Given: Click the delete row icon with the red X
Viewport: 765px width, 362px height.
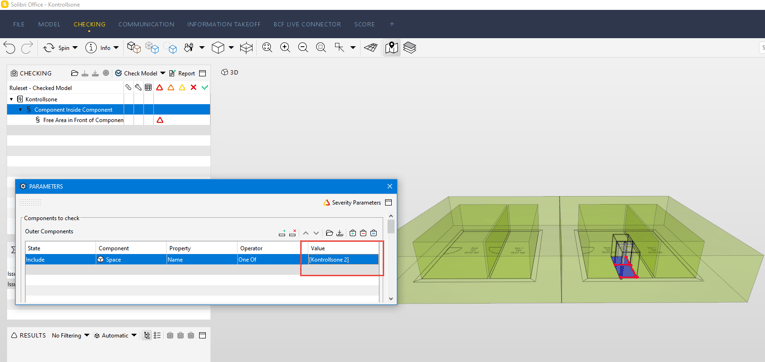Looking at the screenshot, I should (293, 233).
